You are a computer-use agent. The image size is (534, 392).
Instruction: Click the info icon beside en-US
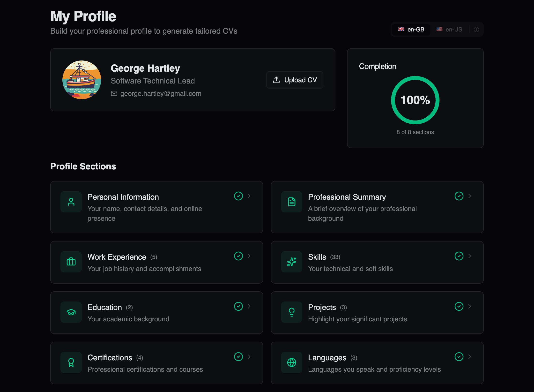click(476, 30)
